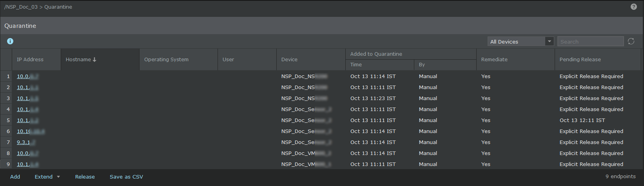The image size is (644, 186).
Task: Click row 1 'Explicit Release Required' cell
Action: point(591,77)
